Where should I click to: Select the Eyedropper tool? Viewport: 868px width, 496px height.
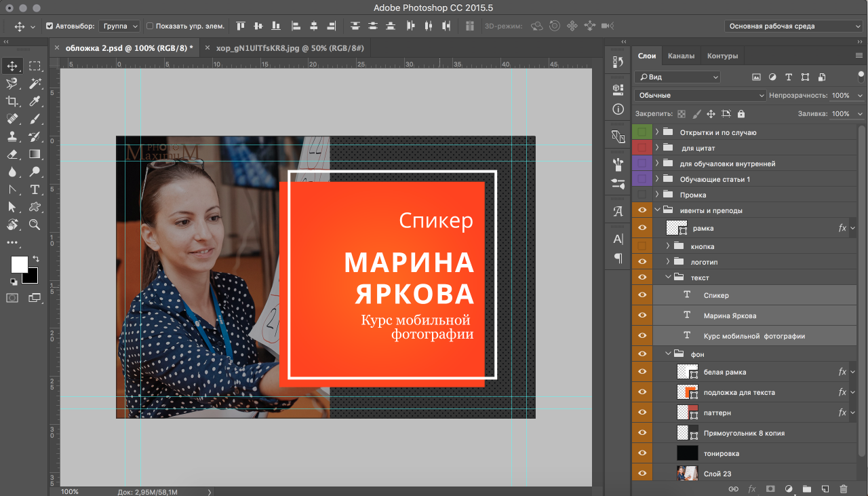tap(35, 101)
